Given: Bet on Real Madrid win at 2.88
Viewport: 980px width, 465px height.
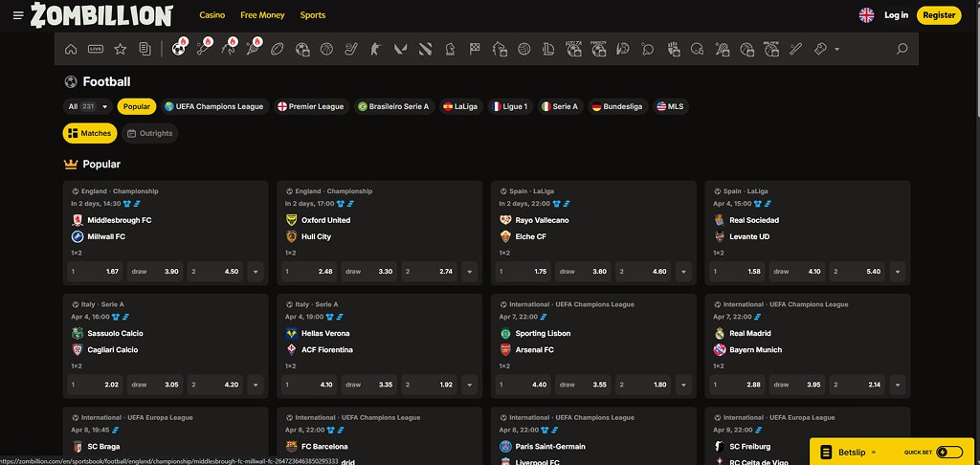Looking at the screenshot, I should click(x=737, y=385).
